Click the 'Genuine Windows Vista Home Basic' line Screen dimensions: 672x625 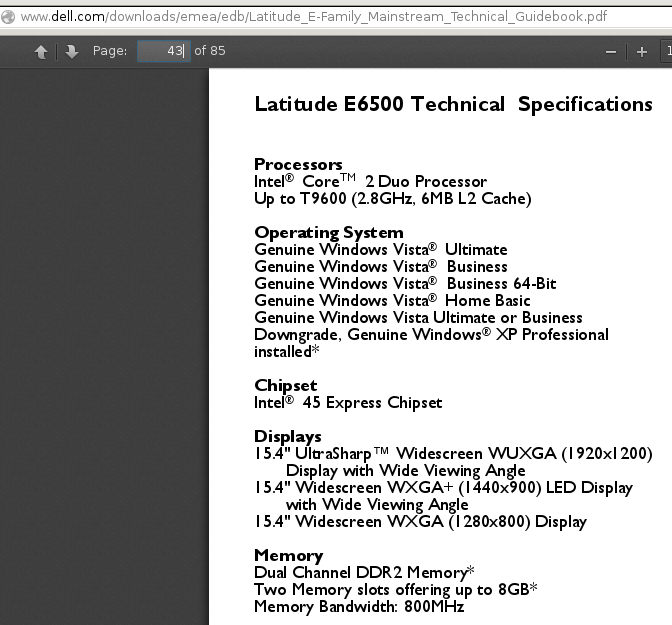tap(392, 300)
